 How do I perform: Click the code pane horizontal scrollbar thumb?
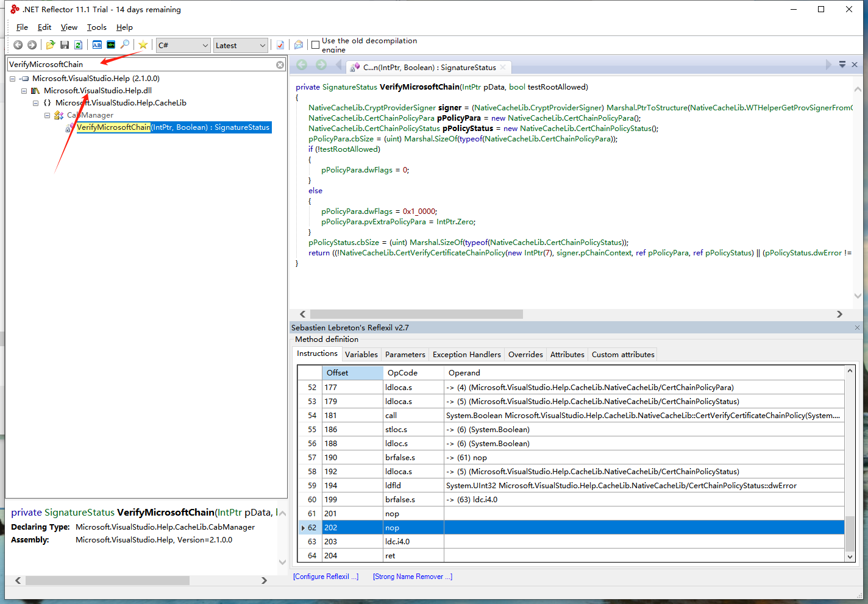[416, 314]
